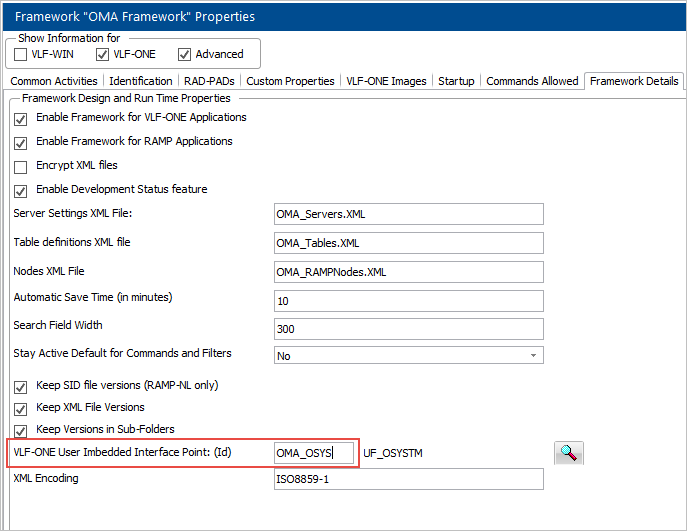
Task: Switch to the Commands Allowed tab
Action: (532, 81)
